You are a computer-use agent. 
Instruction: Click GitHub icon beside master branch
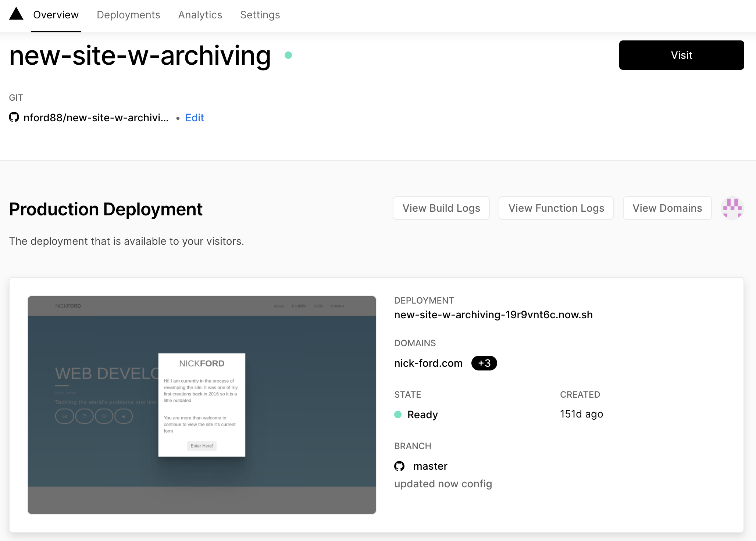399,466
